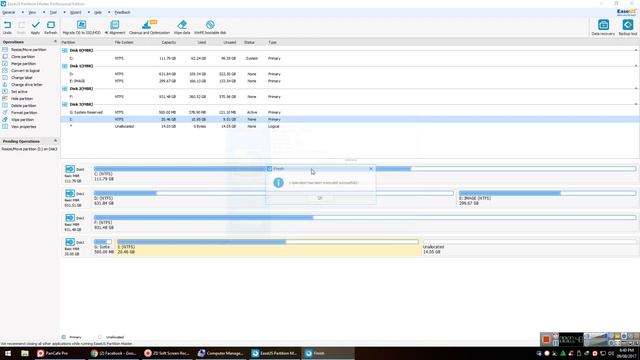Select Disk2 icon in the disk map
This screenshot has height=360, width=640.
click(70, 218)
